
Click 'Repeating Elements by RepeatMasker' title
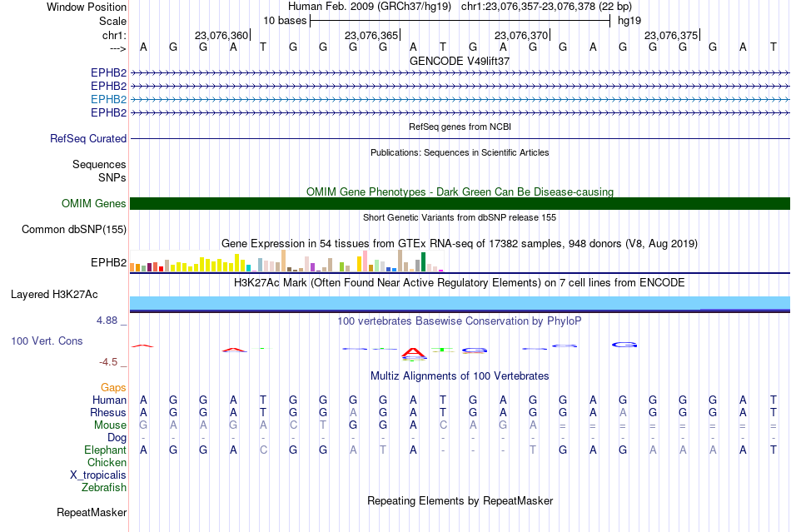pos(460,500)
